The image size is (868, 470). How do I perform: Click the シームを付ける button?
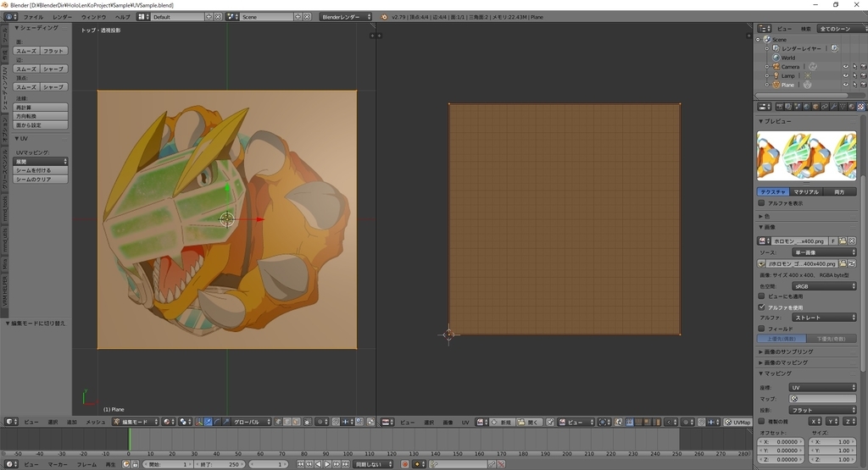(x=41, y=170)
